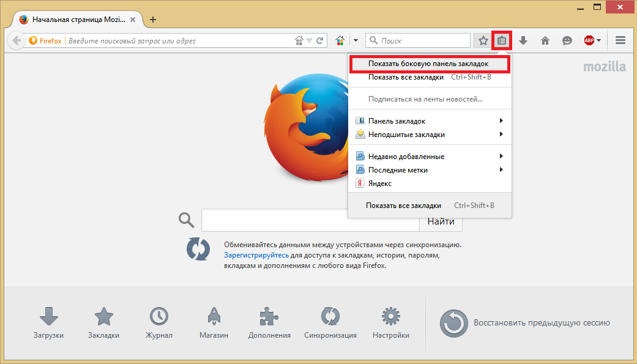637x364 pixels.
Task: Expand the dropdown arrow inside the address bar
Action: pos(309,40)
